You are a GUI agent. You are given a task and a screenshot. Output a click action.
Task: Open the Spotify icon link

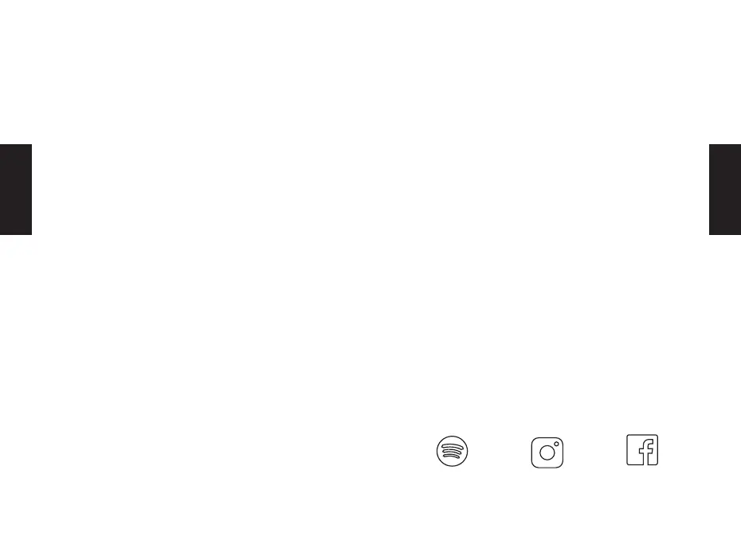coord(452,452)
